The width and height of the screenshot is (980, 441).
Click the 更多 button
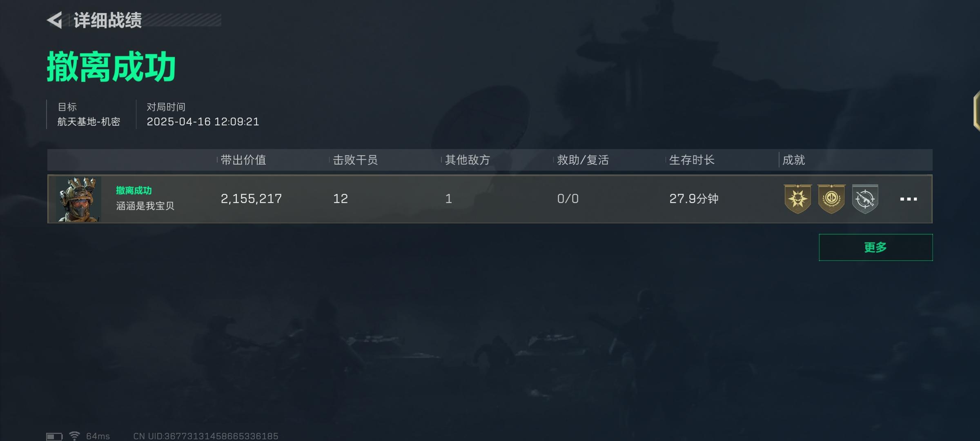(x=875, y=247)
